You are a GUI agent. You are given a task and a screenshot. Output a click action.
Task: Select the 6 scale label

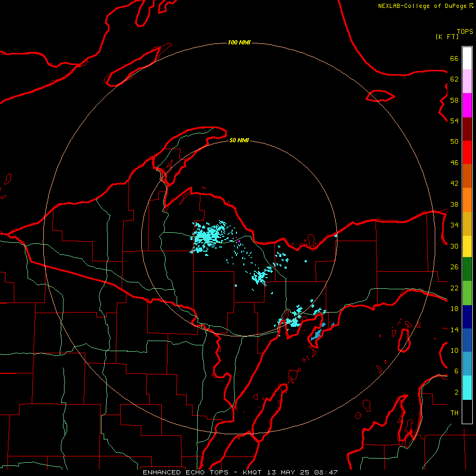456,371
